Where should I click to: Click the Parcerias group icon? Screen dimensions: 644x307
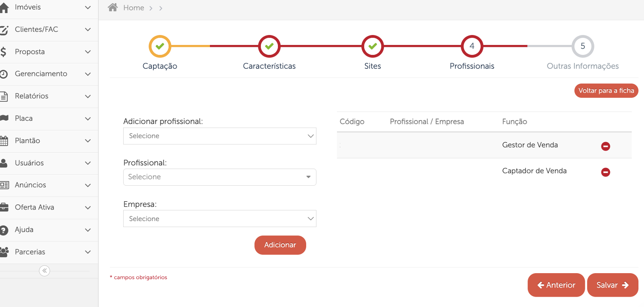(x=4, y=252)
